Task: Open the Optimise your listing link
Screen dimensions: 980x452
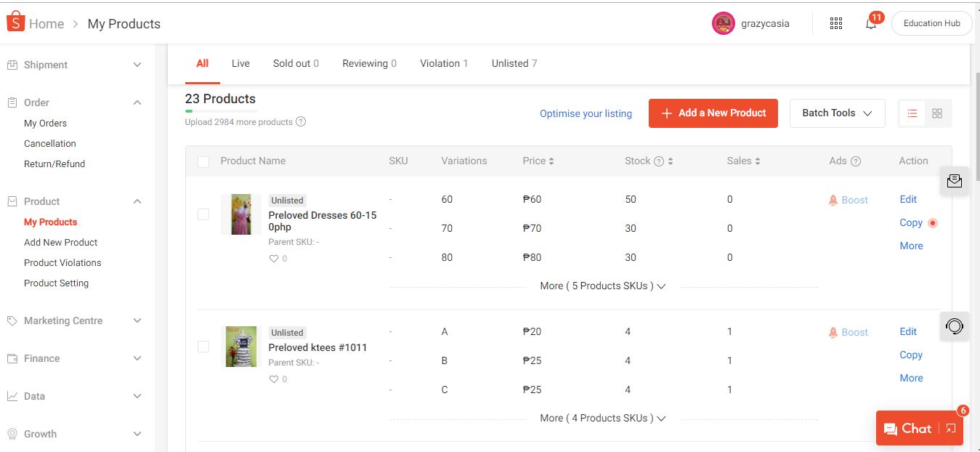Action: tap(586, 113)
